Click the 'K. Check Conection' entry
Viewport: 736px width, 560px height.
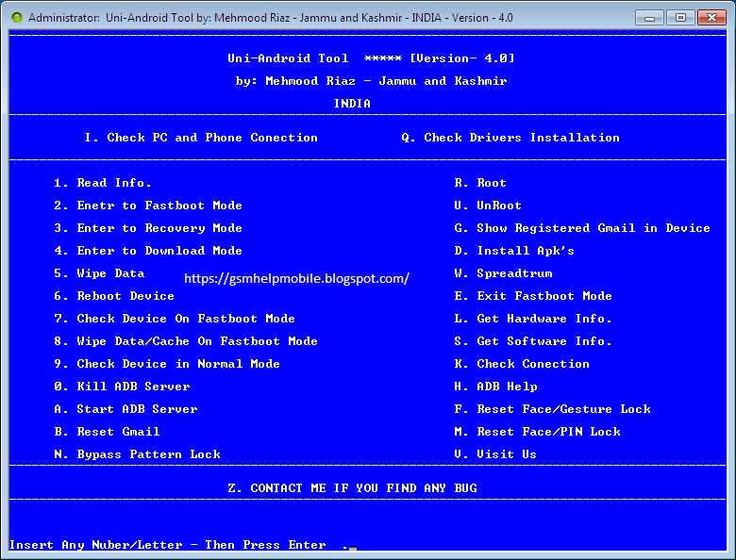pos(522,364)
